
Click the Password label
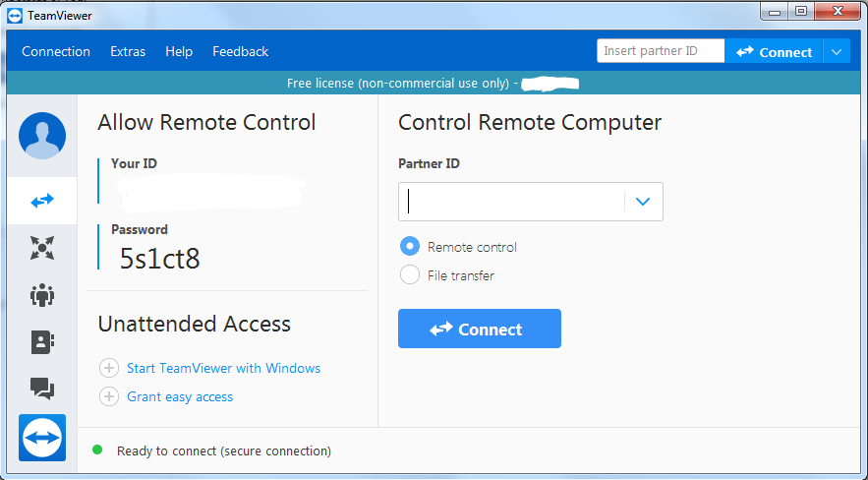pyautogui.click(x=140, y=230)
